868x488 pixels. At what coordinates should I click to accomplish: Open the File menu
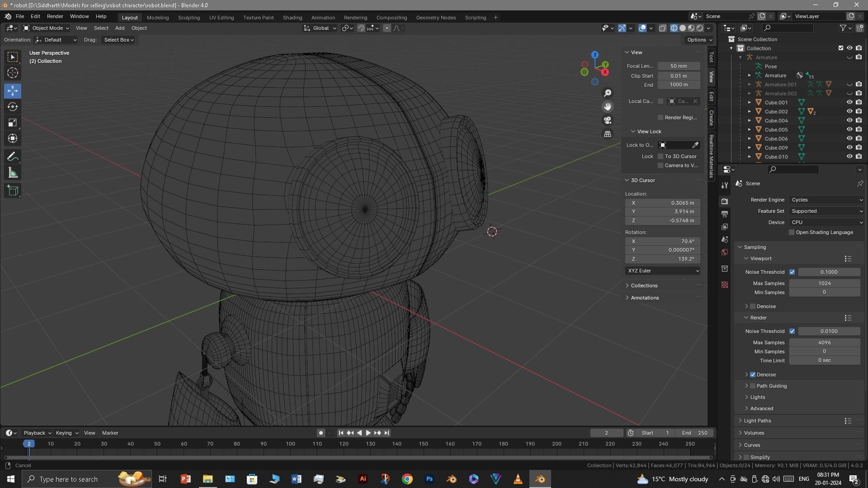(x=20, y=16)
